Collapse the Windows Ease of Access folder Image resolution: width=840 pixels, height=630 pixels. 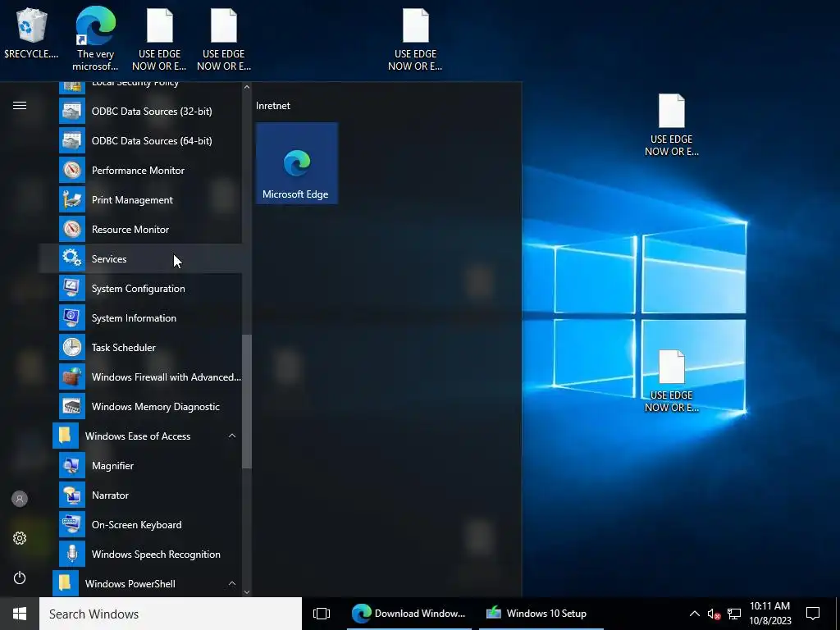(x=232, y=436)
